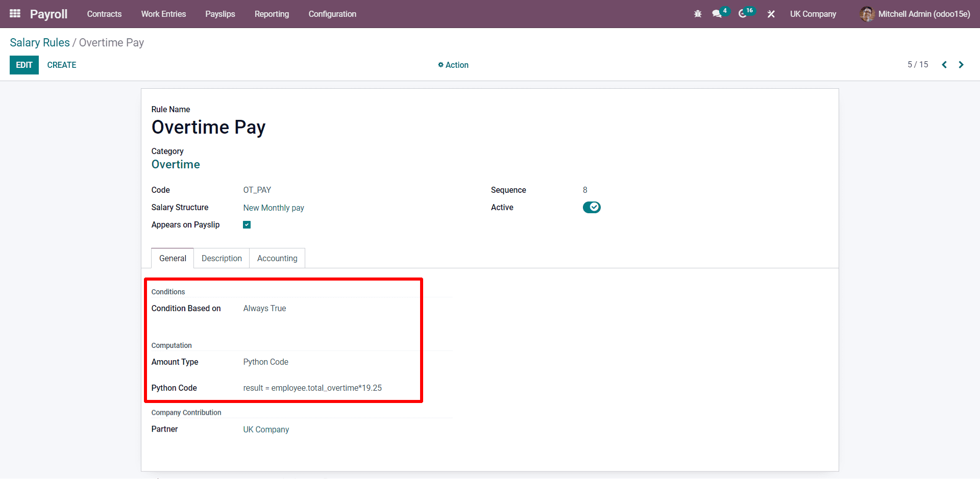Screen dimensions: 980x479
Task: Click the debug bug icon
Action: click(698, 14)
